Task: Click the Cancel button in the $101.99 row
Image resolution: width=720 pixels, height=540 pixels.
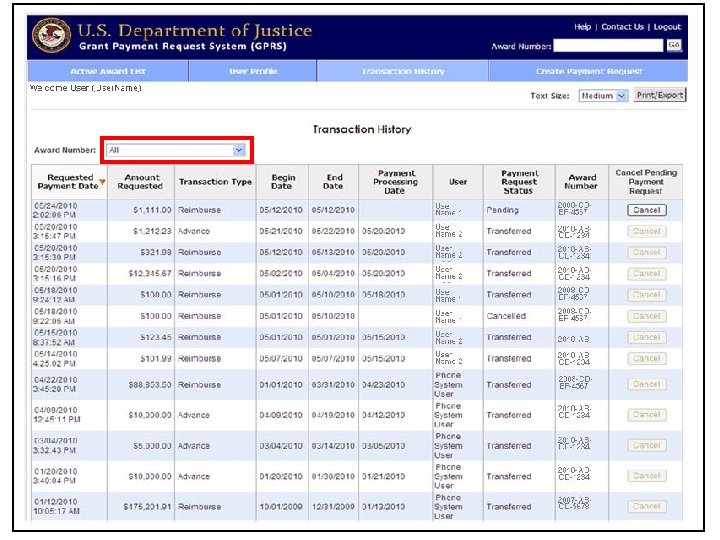Action: pos(647,358)
